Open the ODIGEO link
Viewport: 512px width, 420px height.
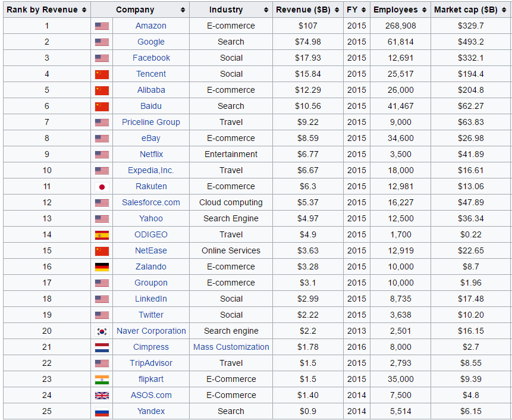pyautogui.click(x=151, y=234)
